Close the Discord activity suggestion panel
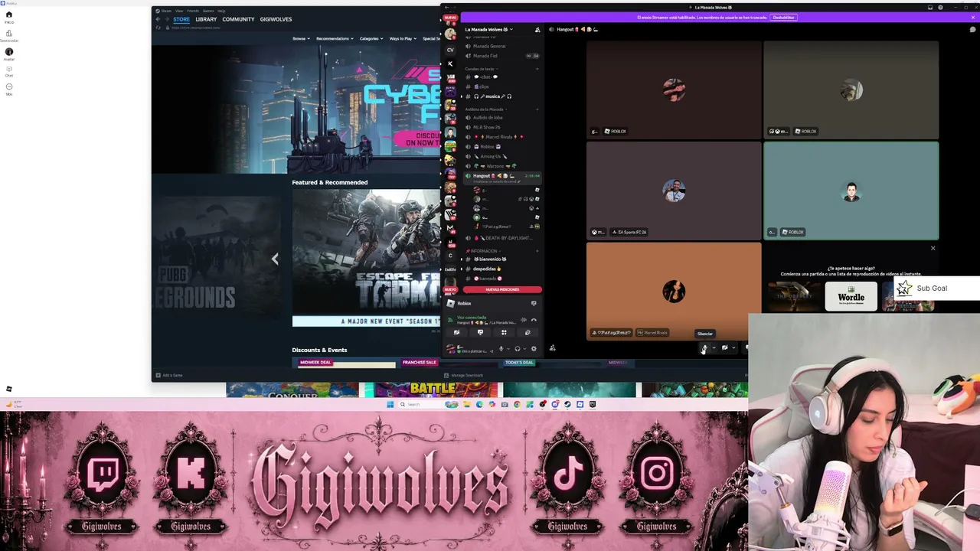 coord(933,248)
